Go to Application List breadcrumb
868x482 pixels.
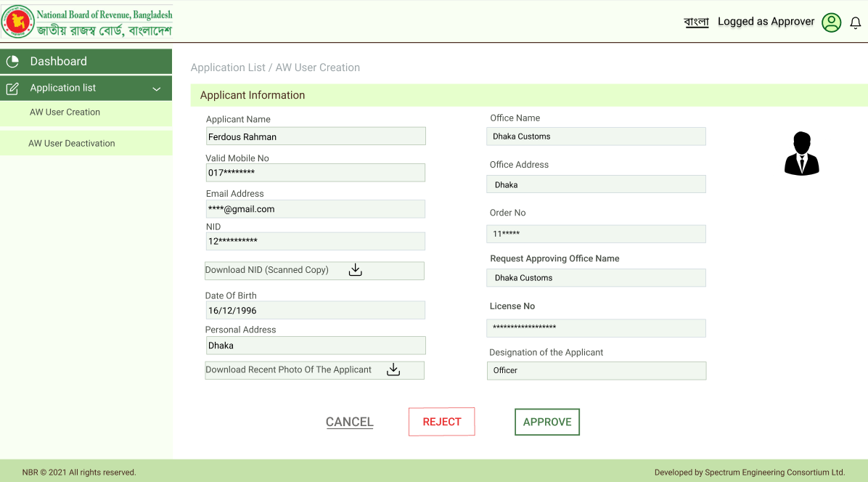(x=228, y=68)
